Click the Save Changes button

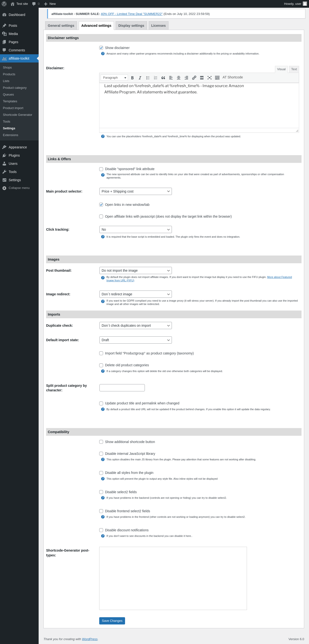pos(112,621)
